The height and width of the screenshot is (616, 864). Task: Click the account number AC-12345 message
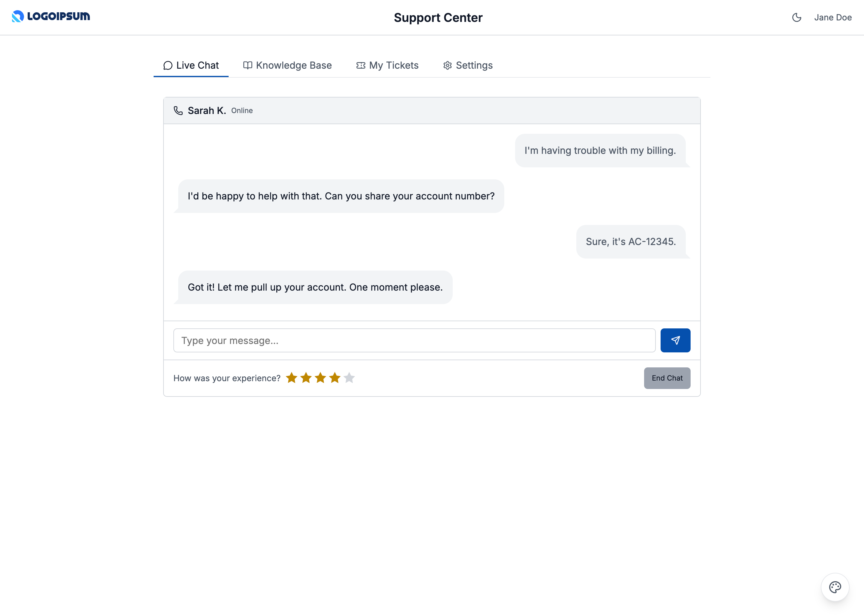pos(631,242)
